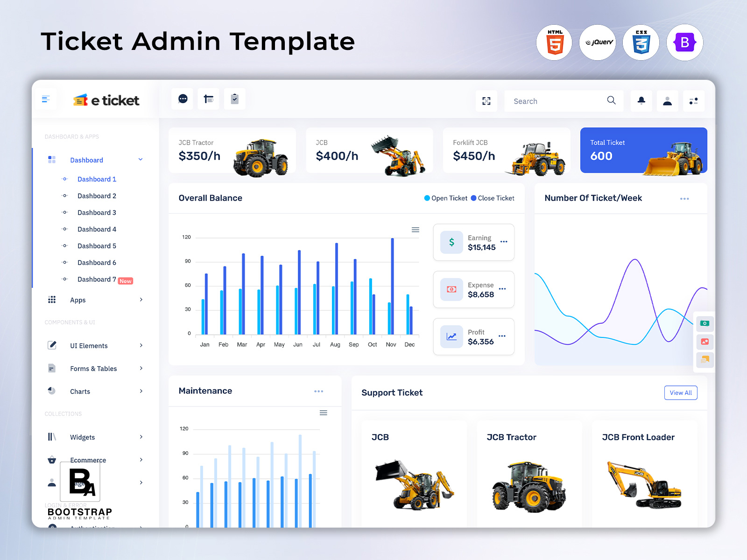Viewport: 747px width, 560px height.
Task: Click the Charts pie icon
Action: pos(52,391)
